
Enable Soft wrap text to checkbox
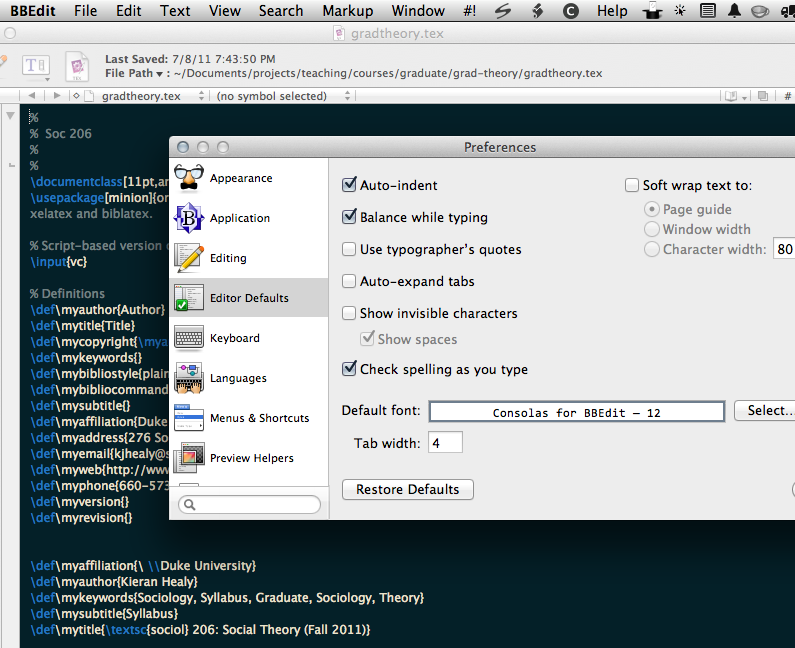pos(632,185)
